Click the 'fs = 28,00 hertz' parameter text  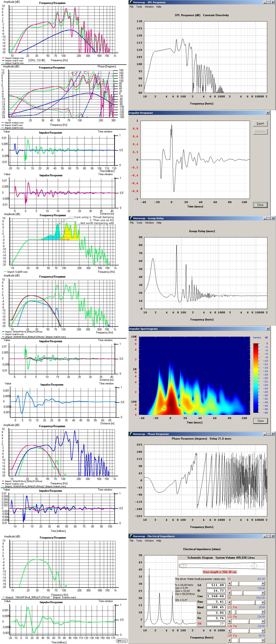tap(184, 585)
